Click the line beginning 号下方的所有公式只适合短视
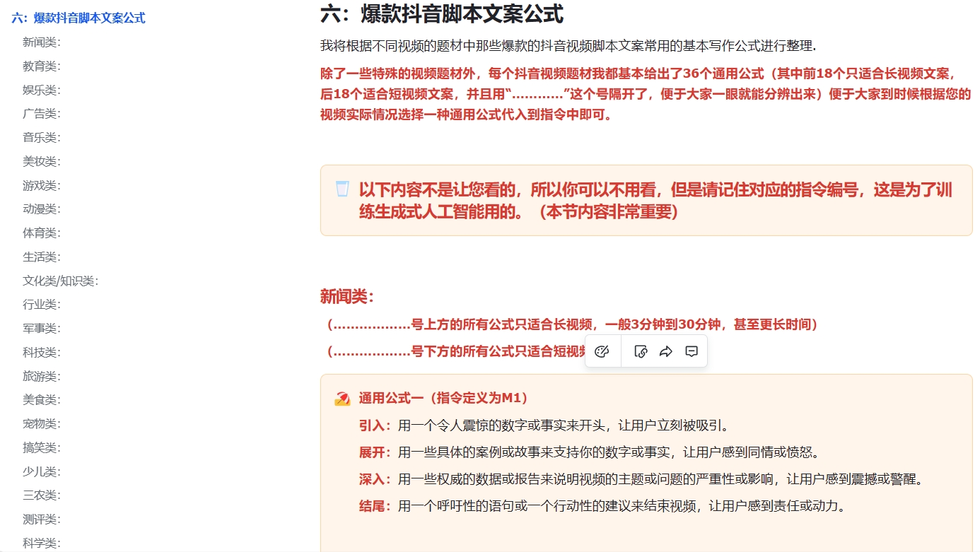This screenshot has height=552, width=980. point(456,351)
